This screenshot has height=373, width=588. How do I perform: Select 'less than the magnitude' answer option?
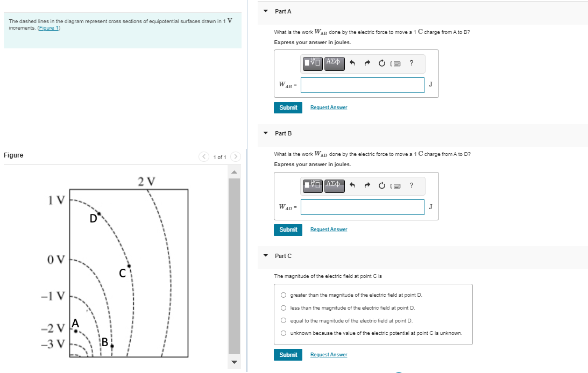click(284, 307)
